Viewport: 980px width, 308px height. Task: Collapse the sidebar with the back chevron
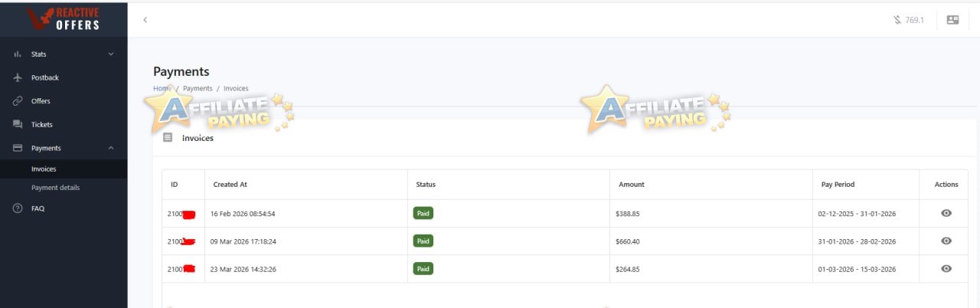pyautogui.click(x=145, y=20)
